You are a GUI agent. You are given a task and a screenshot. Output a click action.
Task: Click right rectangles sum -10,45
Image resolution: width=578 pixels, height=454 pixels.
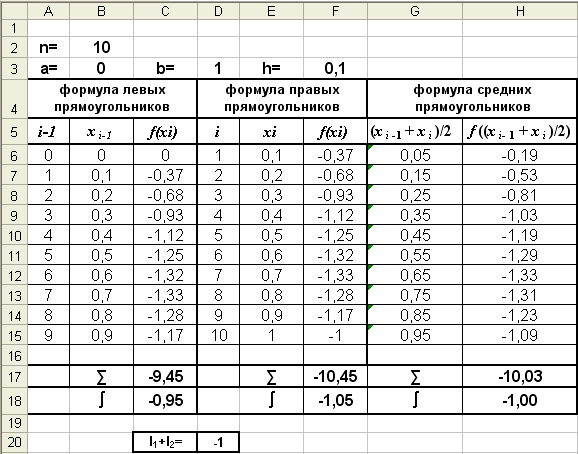(335, 376)
